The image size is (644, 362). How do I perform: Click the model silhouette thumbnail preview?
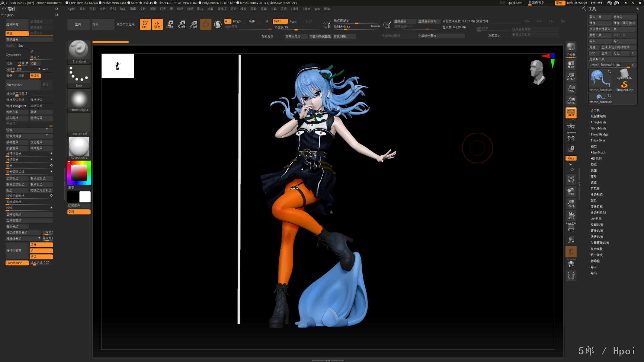point(118,66)
